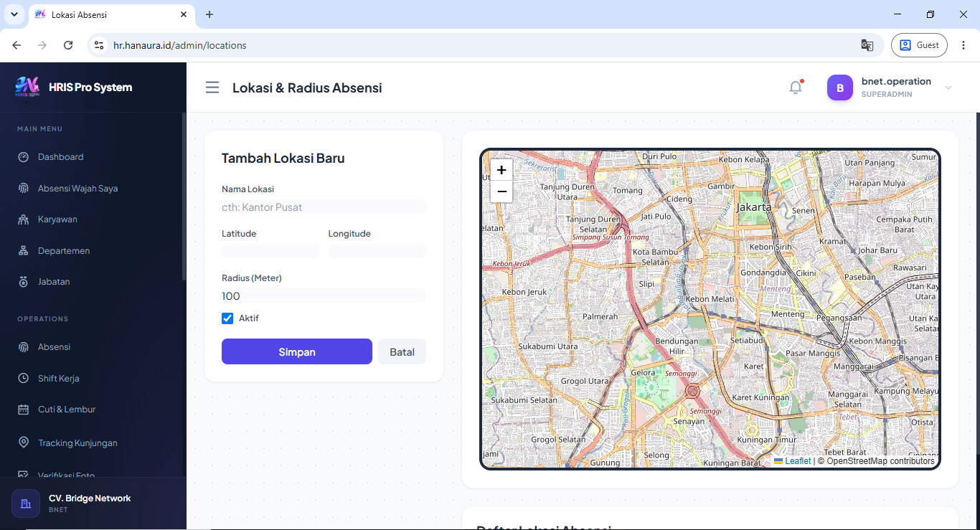Screen dimensions: 980x530
Task: Click the Shift Kerja clock icon
Action: 24,379
